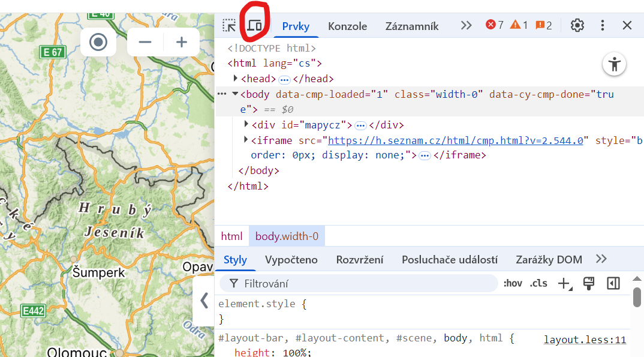Viewport: 644px width, 357px height.
Task: Show more style pane tabs chevron
Action: [x=601, y=259]
